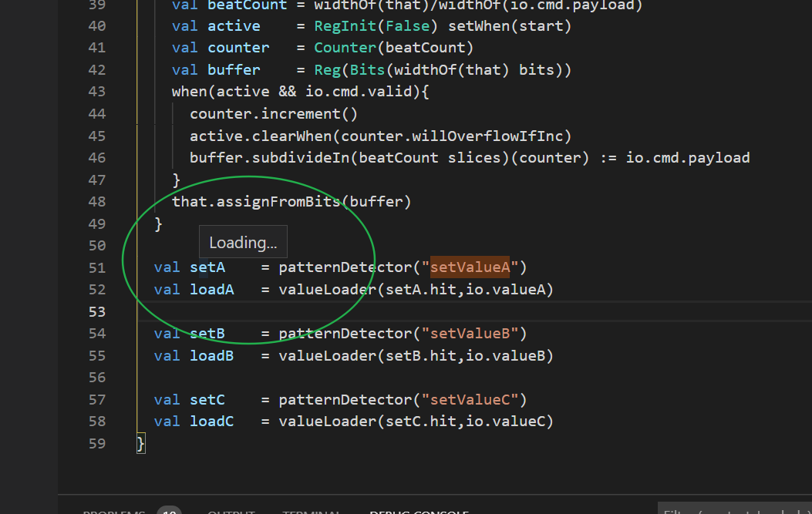Select the highlighted setValueA string
The image size is (812, 514).
470,267
